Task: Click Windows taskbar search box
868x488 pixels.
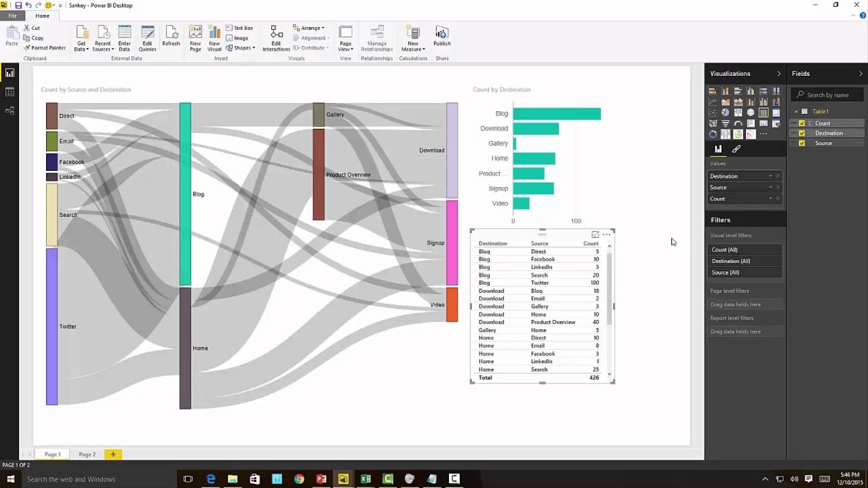Action: [x=98, y=479]
